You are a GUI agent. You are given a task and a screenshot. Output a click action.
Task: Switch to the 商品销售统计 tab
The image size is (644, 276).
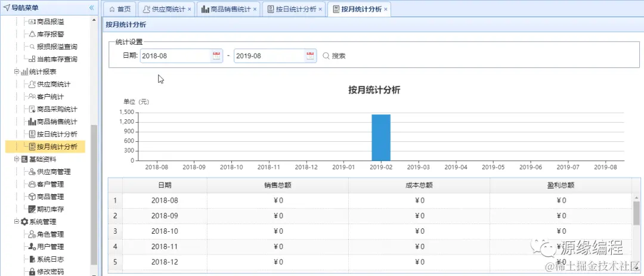tap(228, 9)
